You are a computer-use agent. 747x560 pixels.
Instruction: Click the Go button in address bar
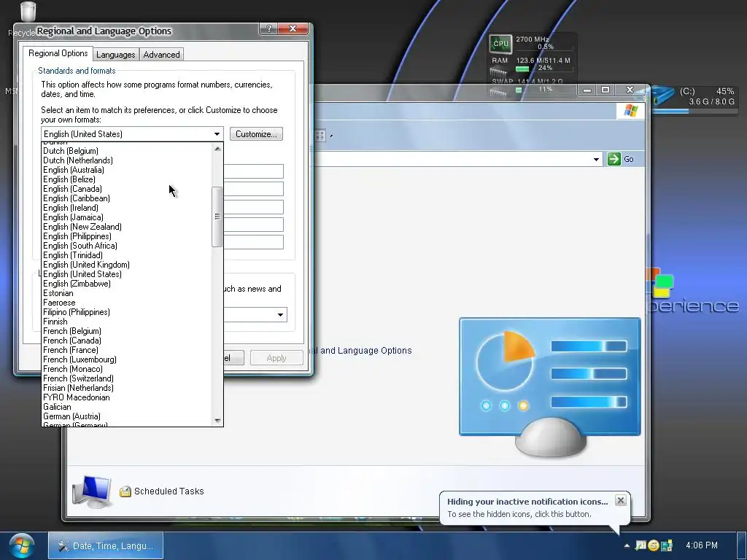[622, 159]
